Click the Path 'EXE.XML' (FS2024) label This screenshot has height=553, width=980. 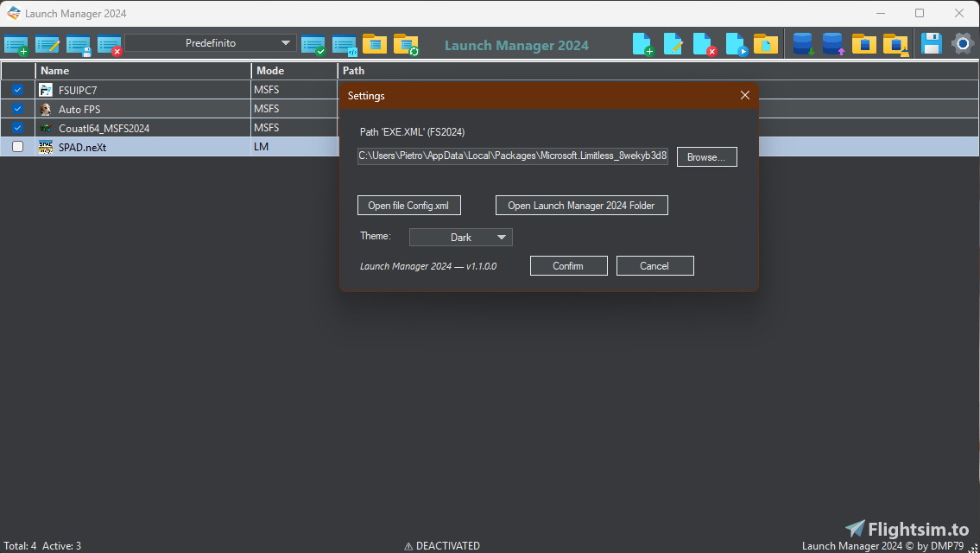[412, 132]
